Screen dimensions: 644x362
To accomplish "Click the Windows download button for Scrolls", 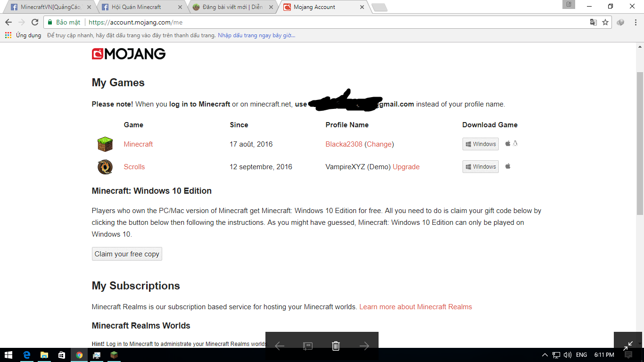I will tap(480, 167).
